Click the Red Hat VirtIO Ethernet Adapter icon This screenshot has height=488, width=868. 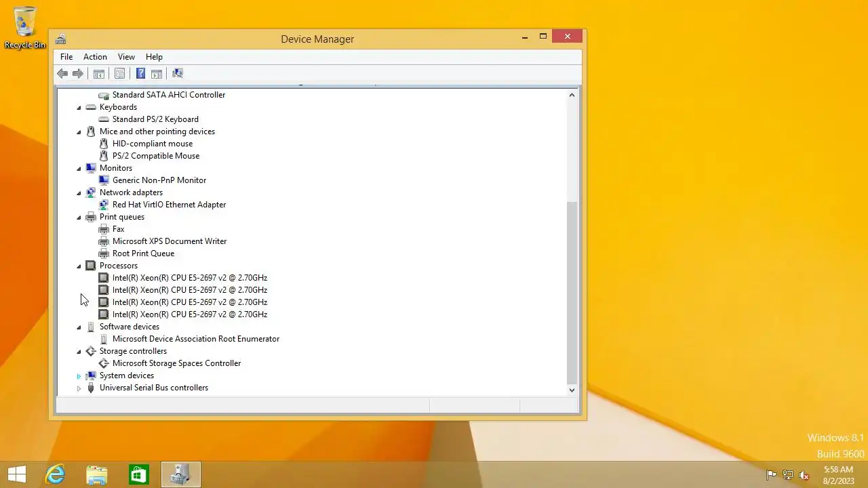coord(104,205)
